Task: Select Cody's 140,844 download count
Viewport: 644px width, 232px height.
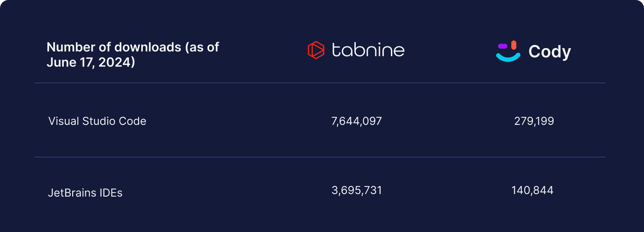Action: click(x=532, y=191)
